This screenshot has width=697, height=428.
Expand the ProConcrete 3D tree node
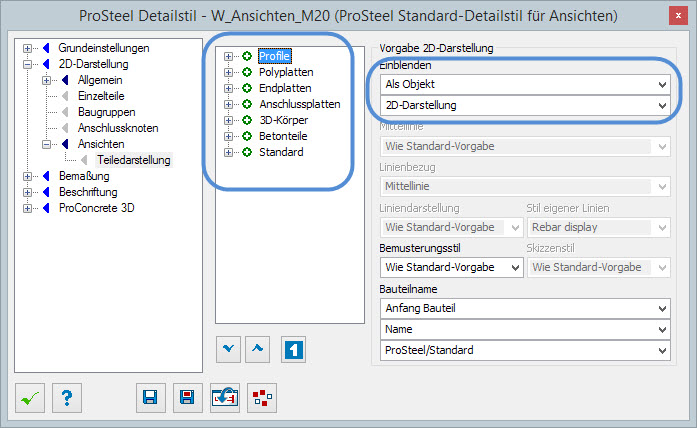[x=28, y=208]
